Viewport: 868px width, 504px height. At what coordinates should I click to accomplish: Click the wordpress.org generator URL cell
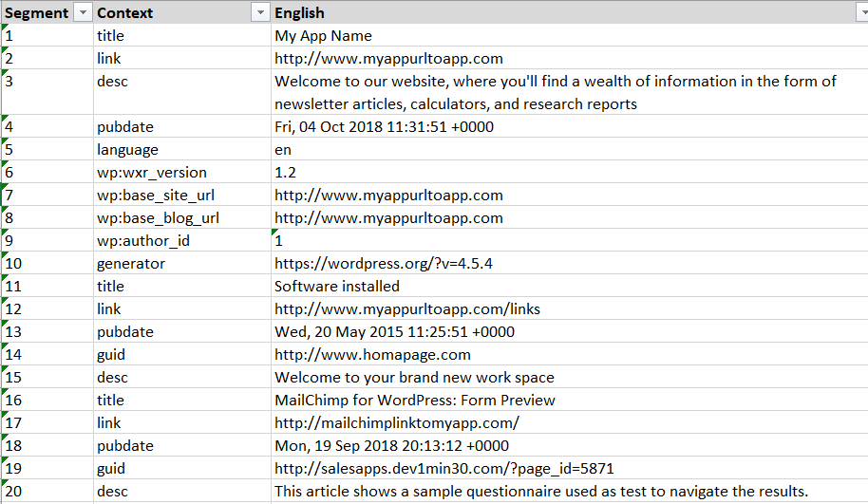pos(384,264)
